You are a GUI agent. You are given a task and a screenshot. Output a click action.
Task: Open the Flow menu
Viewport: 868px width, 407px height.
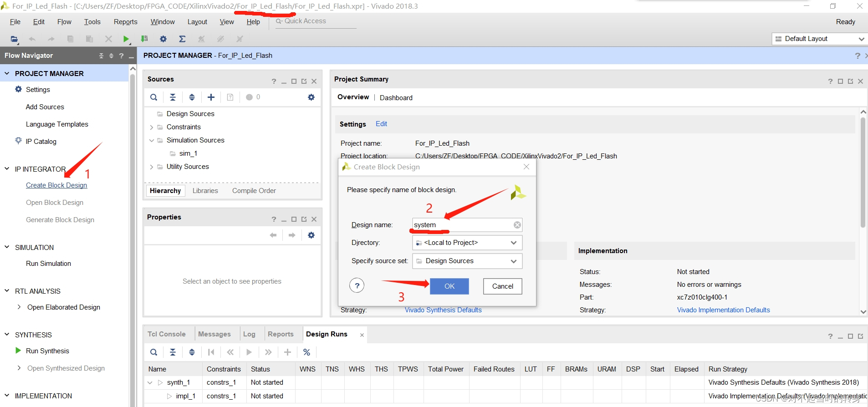(x=64, y=22)
